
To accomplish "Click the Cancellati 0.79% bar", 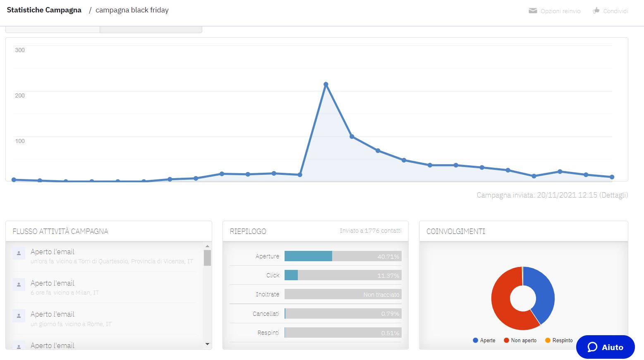I will pos(343,314).
